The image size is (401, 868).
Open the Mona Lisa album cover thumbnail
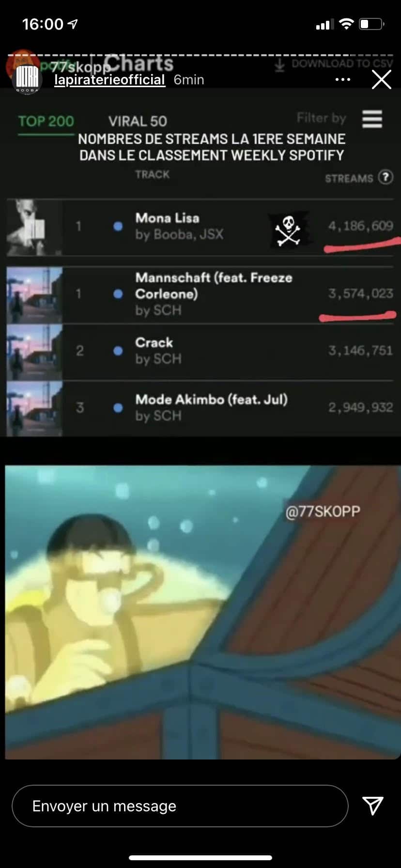pos(34,227)
